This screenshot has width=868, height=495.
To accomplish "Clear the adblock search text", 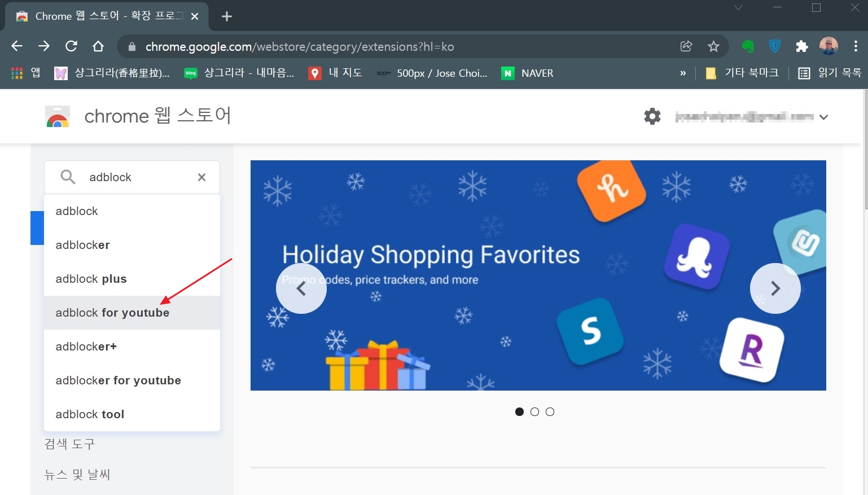I will pyautogui.click(x=201, y=177).
